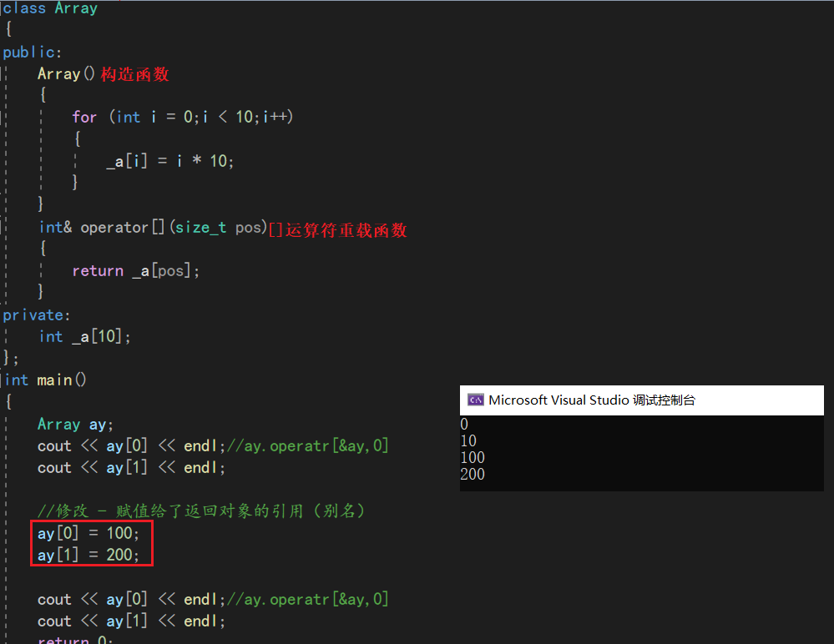The height and width of the screenshot is (644, 834).
Task: Click the 'int main()' function header
Action: [45, 380]
